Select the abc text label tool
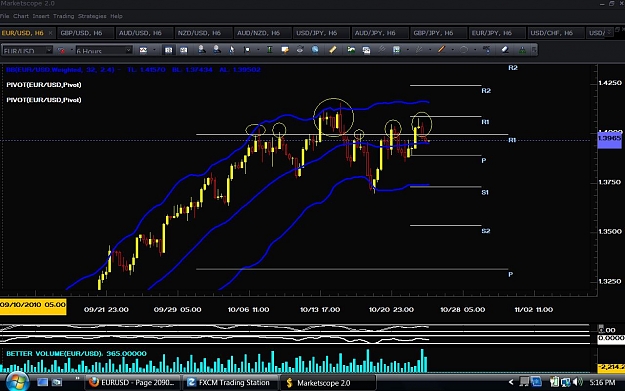 pos(487,49)
